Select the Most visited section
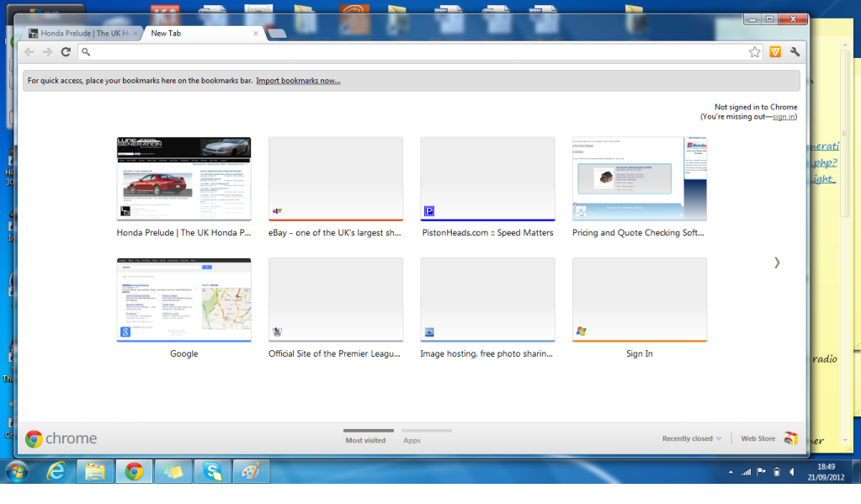This screenshot has width=861, height=504. [366, 440]
